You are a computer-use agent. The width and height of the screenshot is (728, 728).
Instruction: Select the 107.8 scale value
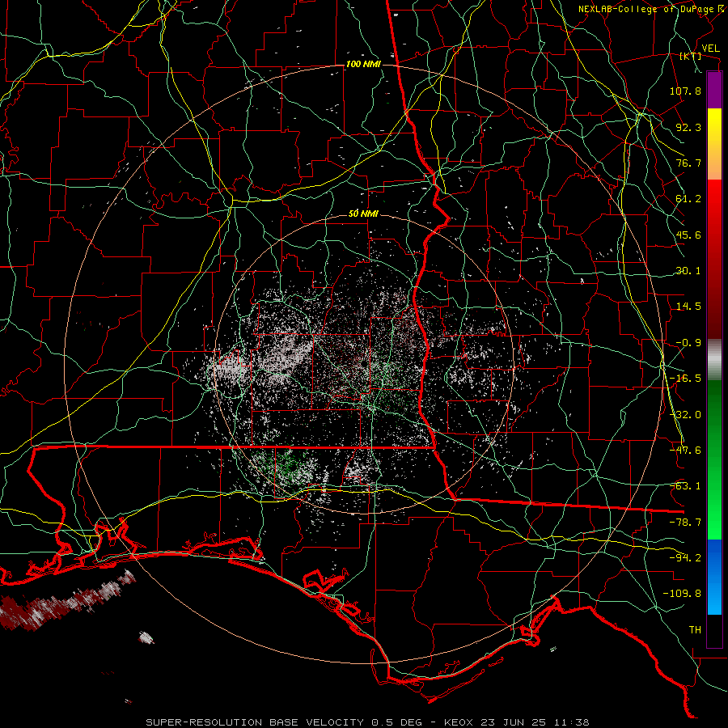tap(685, 91)
